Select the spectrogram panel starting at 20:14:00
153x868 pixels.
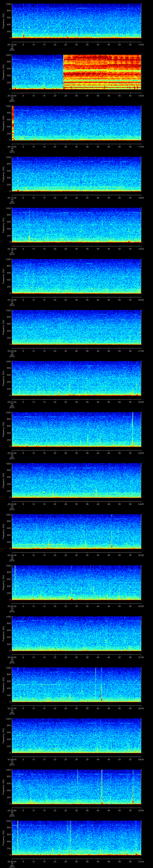(77, 21)
